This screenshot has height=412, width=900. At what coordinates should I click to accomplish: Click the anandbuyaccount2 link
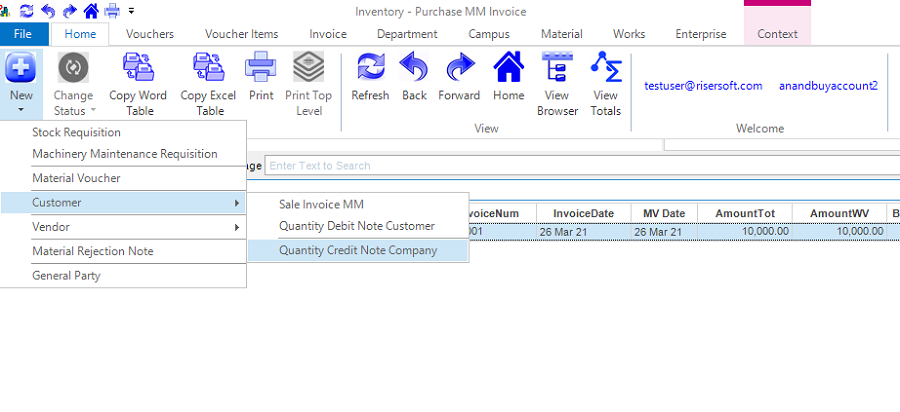tap(828, 86)
